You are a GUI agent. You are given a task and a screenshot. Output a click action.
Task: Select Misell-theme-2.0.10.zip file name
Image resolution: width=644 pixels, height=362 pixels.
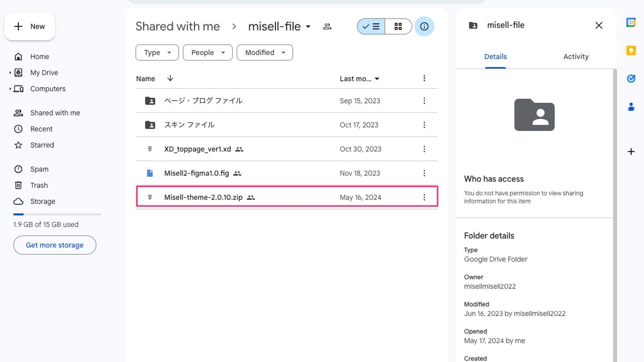click(203, 197)
